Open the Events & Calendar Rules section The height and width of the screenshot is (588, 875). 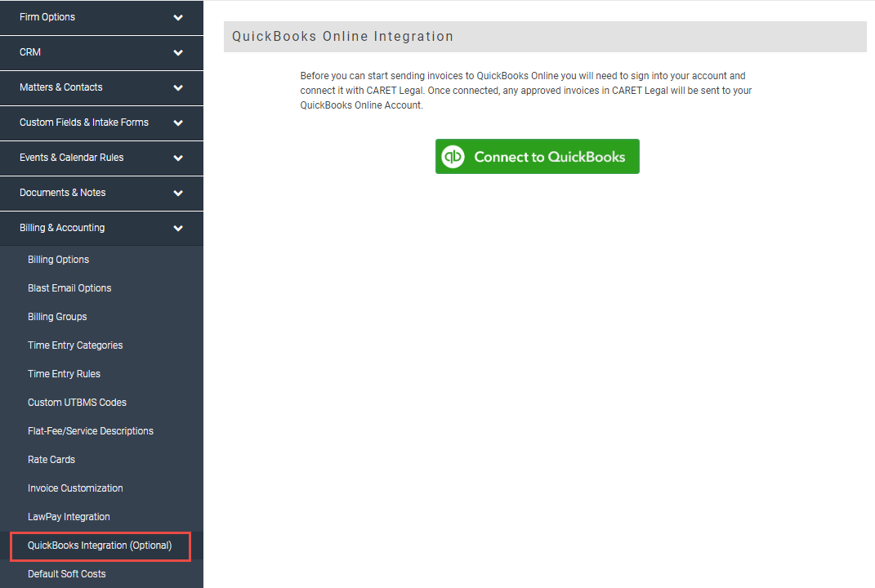tap(101, 158)
